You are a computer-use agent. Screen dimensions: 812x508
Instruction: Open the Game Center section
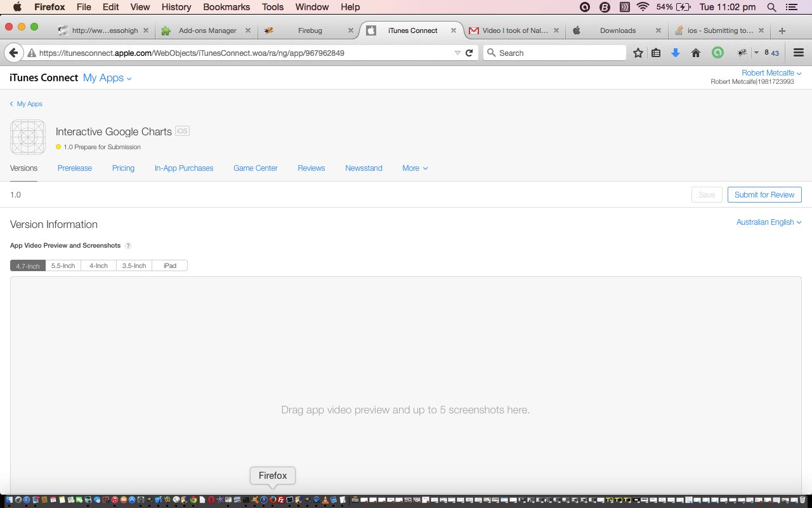pyautogui.click(x=256, y=168)
